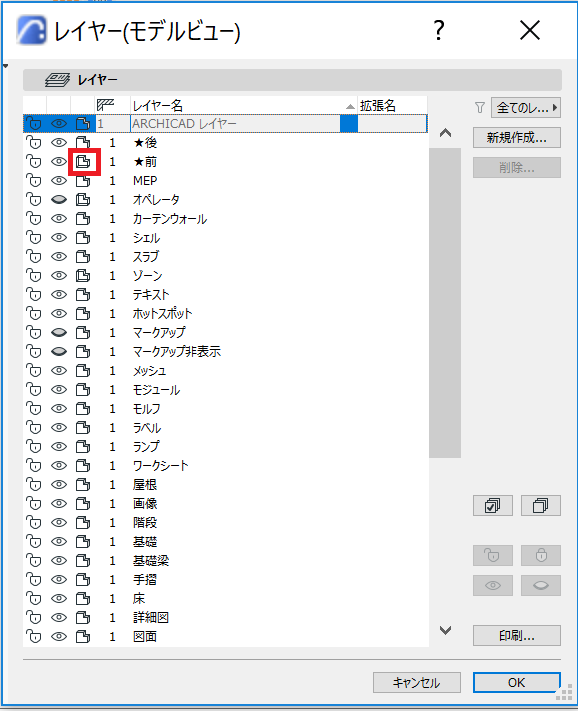
Task: Open the 全てのレ... filter dropdown
Action: coord(526,108)
